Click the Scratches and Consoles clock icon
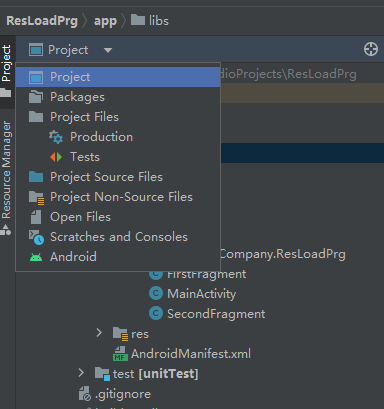Screen dimensions: 384x409 [36, 237]
